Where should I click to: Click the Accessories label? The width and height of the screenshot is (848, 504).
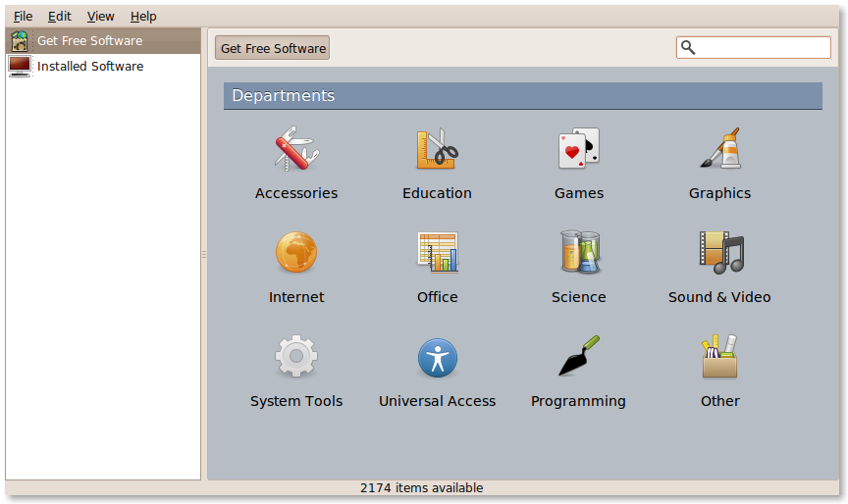coord(296,193)
